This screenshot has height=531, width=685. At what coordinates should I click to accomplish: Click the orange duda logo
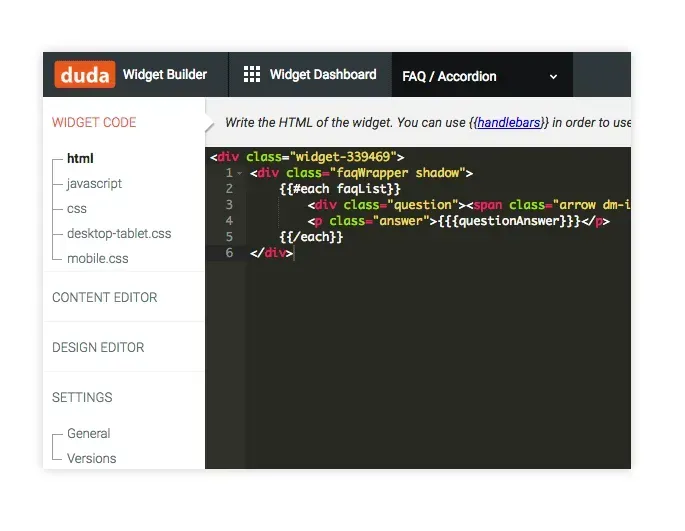pyautogui.click(x=85, y=74)
